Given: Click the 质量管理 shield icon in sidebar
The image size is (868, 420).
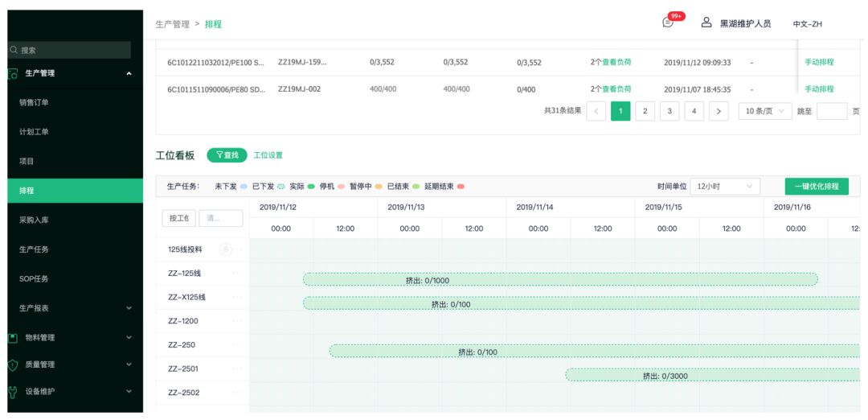Looking at the screenshot, I should coord(12,364).
